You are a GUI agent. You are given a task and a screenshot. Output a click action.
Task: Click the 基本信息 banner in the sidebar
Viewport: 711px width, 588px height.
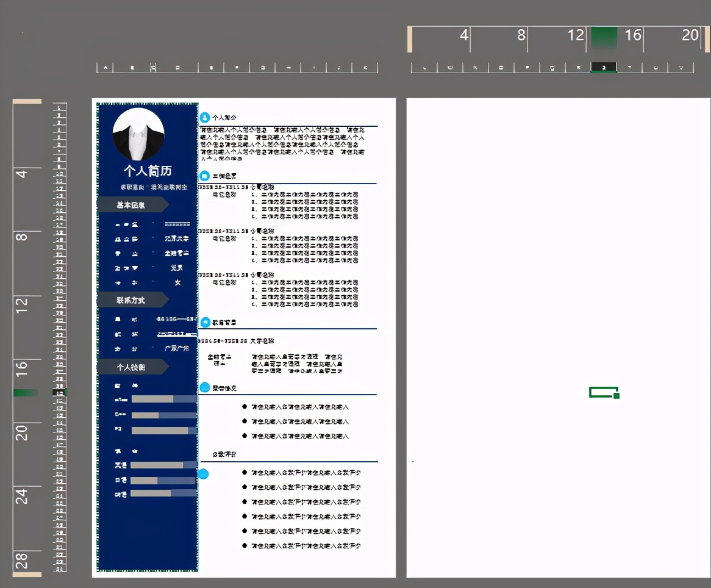(132, 204)
